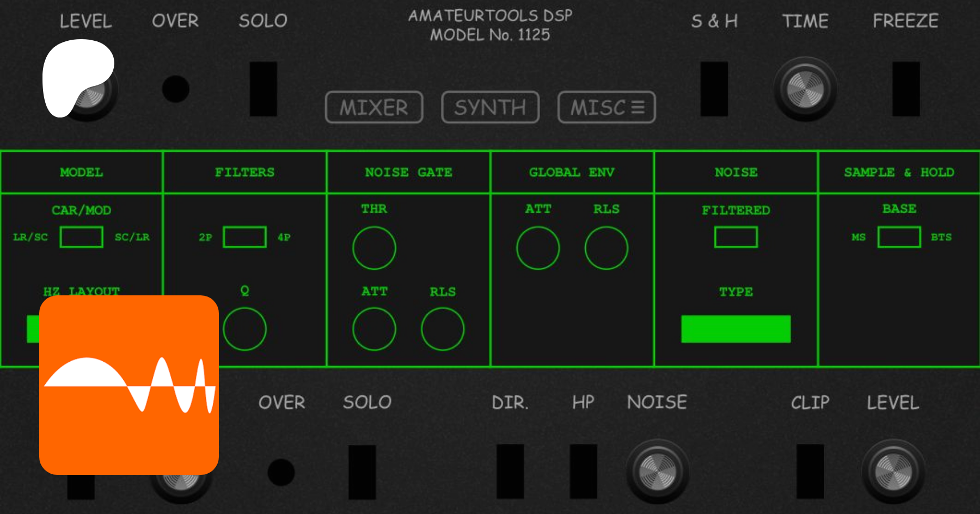Click the TIME knob
Viewport: 980px width, 514px height.
coord(805,89)
